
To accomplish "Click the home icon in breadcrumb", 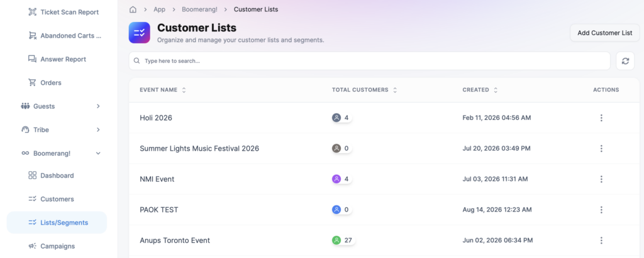I will point(133,9).
